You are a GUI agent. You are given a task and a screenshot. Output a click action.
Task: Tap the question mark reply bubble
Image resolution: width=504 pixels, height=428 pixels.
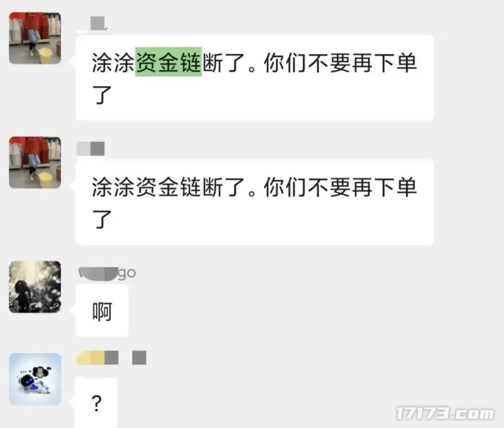96,402
